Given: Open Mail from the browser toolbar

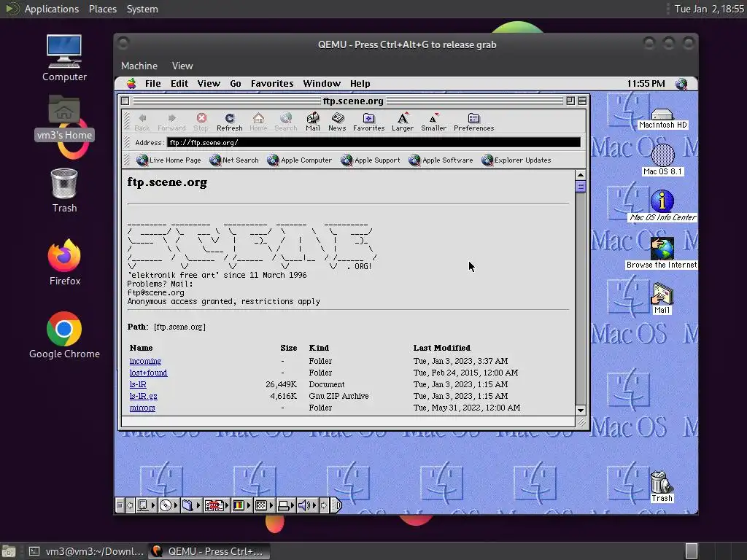Looking at the screenshot, I should click(x=313, y=122).
